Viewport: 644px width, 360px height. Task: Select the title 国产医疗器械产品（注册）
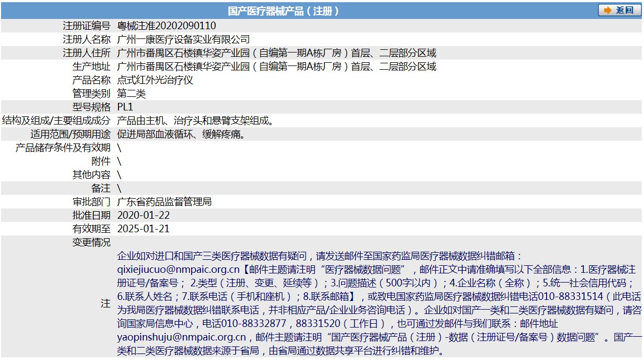coord(283,11)
